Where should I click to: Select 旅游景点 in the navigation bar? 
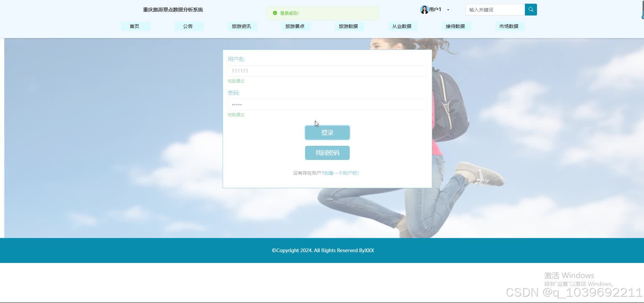(x=295, y=26)
